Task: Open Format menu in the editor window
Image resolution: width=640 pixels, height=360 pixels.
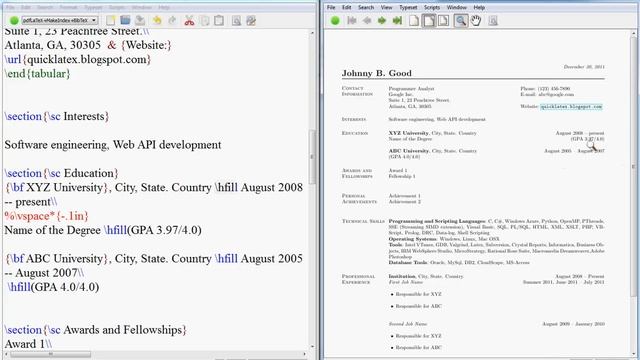Action: [68, 7]
